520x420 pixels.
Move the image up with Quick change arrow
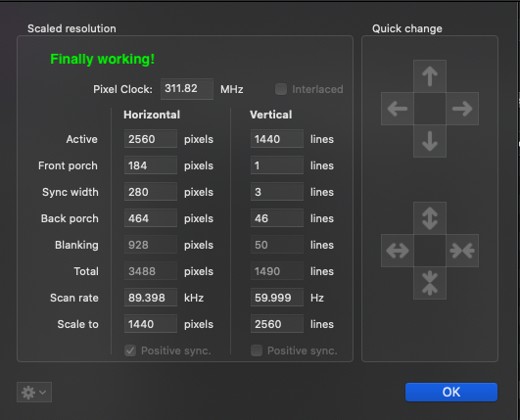click(x=430, y=76)
